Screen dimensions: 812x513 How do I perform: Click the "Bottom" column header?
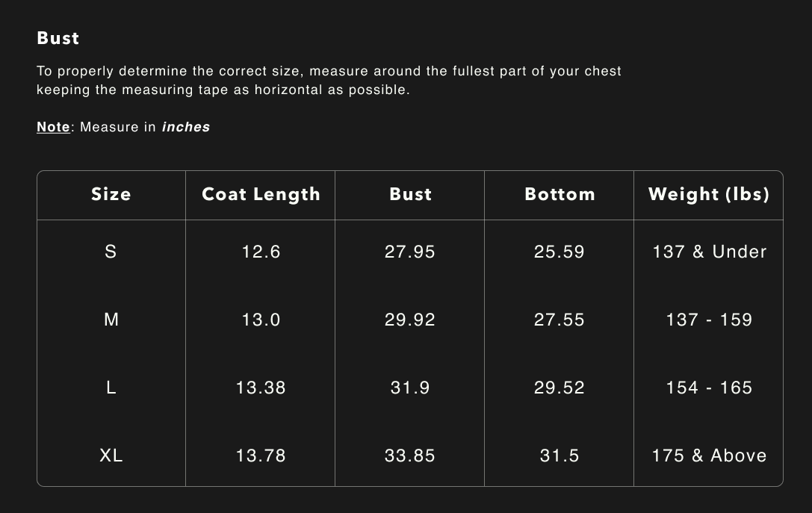[560, 194]
